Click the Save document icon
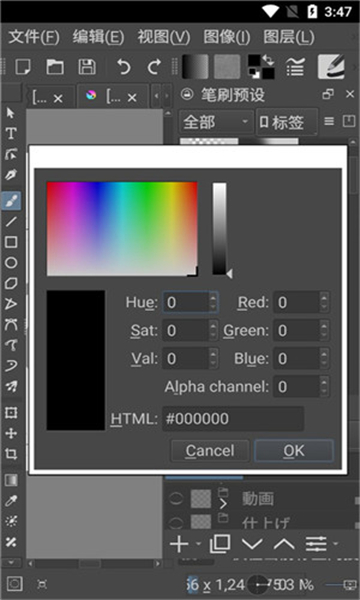 (87, 67)
